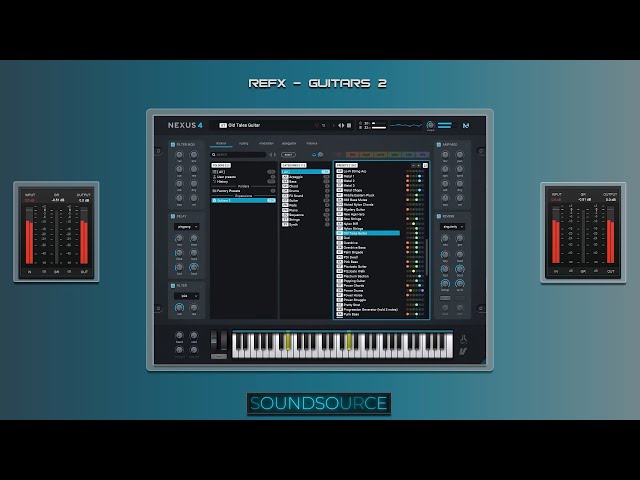Select the FX Sound category
640x480 pixels.
pos(306,196)
